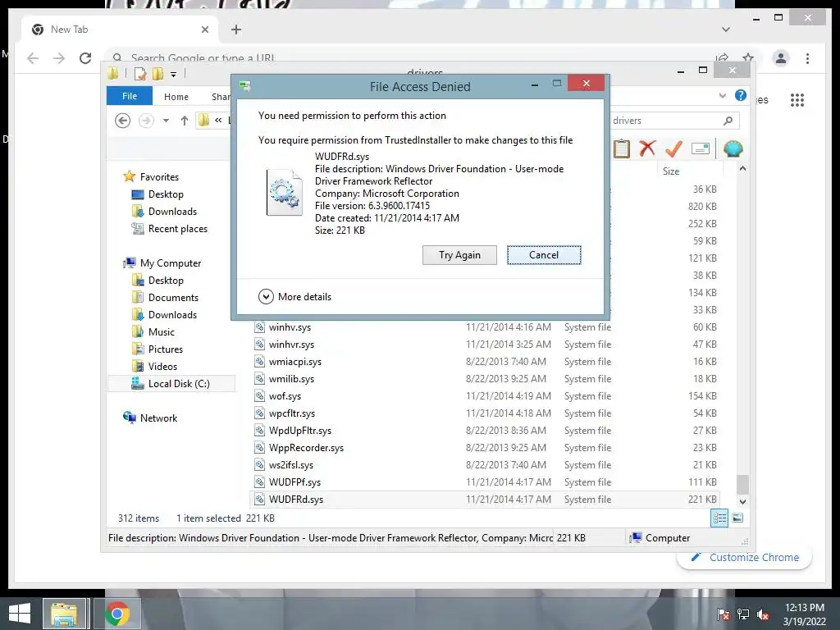The image size is (840, 630).
Task: Go up one folder level
Action: pos(185,121)
